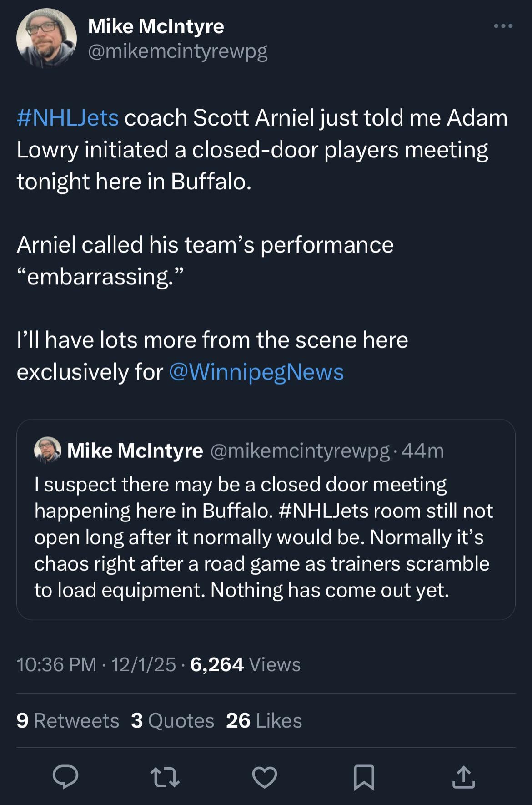532x805 pixels.
Task: Tap the 6,264 Views count
Action: click(245, 664)
